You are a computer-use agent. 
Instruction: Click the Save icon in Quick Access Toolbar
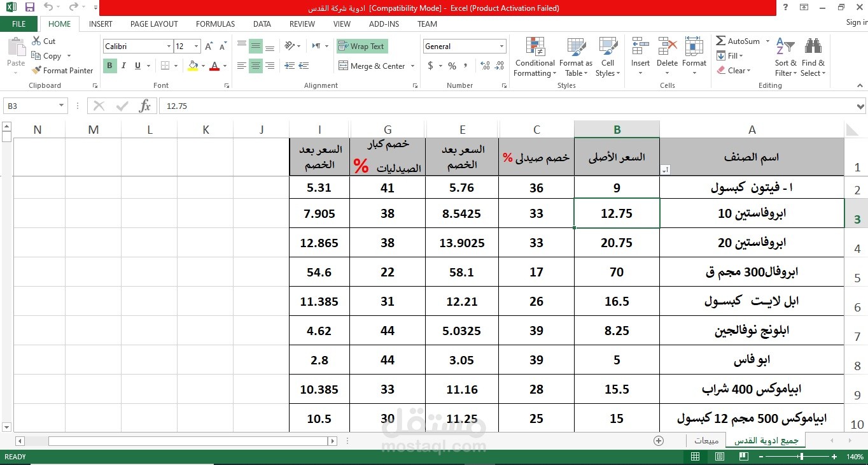(30, 8)
